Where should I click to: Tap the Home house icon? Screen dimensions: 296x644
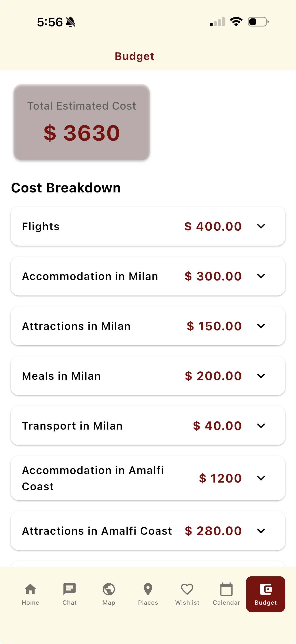[30, 589]
